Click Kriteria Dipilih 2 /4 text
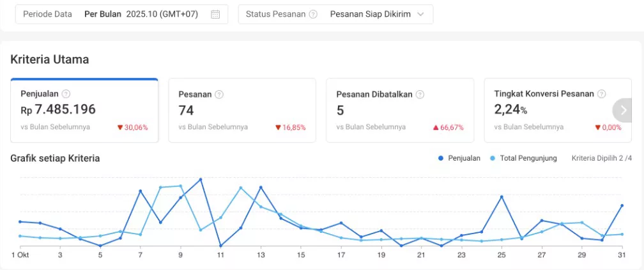Screen dimensions: 644x270 pyautogui.click(x=602, y=158)
